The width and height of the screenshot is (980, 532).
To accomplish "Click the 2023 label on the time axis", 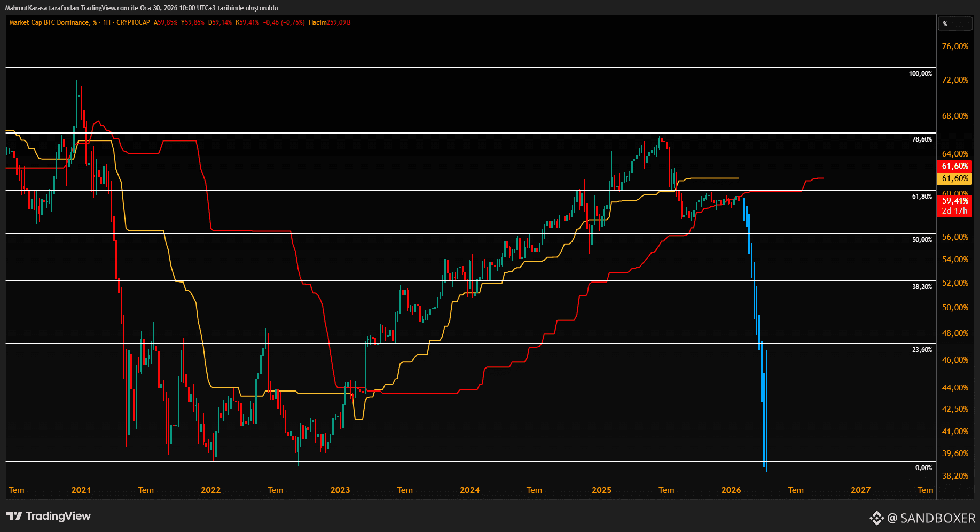I will click(x=340, y=490).
